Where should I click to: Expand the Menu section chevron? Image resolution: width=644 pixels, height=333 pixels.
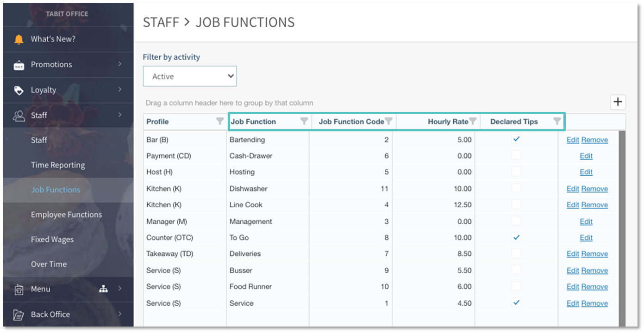point(120,289)
